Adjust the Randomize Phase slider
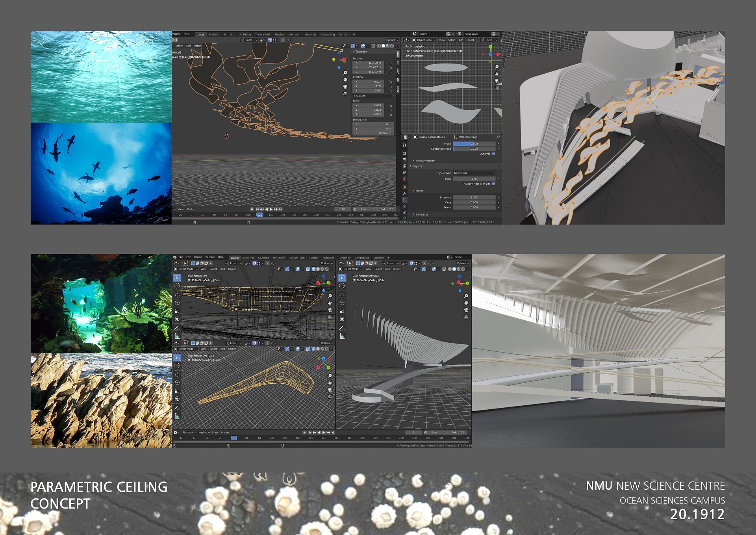The image size is (756, 535). click(x=474, y=149)
